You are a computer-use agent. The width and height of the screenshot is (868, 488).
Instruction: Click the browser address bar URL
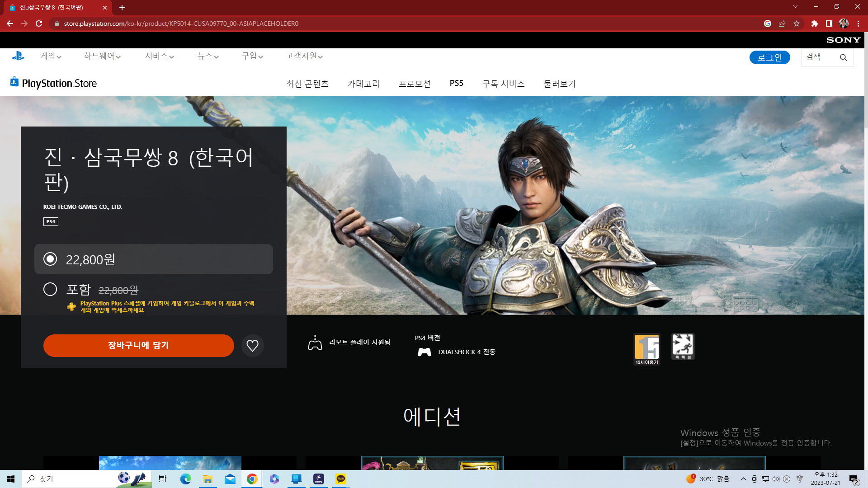point(181,23)
